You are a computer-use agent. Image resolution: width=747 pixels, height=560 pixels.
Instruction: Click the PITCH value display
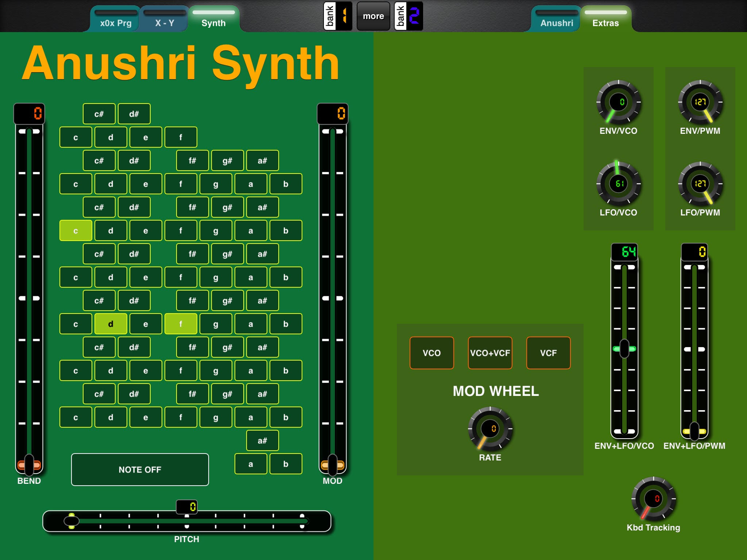[x=187, y=507]
